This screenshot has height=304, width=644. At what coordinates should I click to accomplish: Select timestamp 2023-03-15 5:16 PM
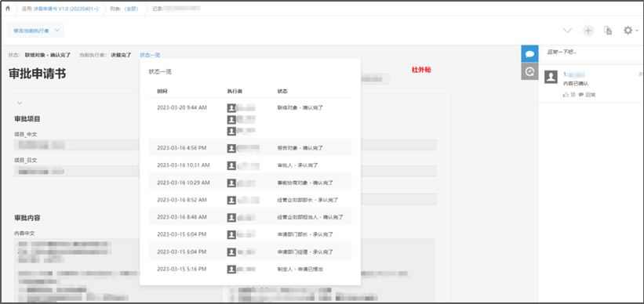pos(182,269)
